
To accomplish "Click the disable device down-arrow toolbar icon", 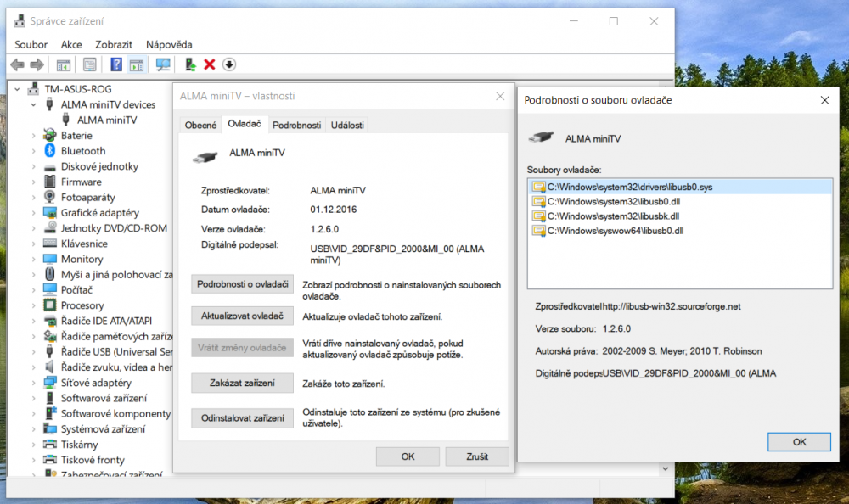I will point(229,64).
